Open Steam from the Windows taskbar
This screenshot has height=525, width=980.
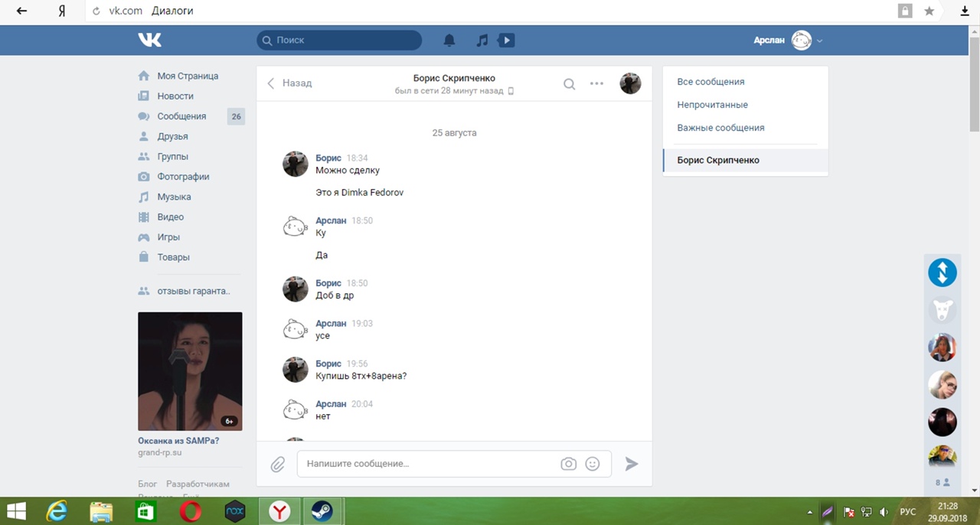(x=322, y=511)
